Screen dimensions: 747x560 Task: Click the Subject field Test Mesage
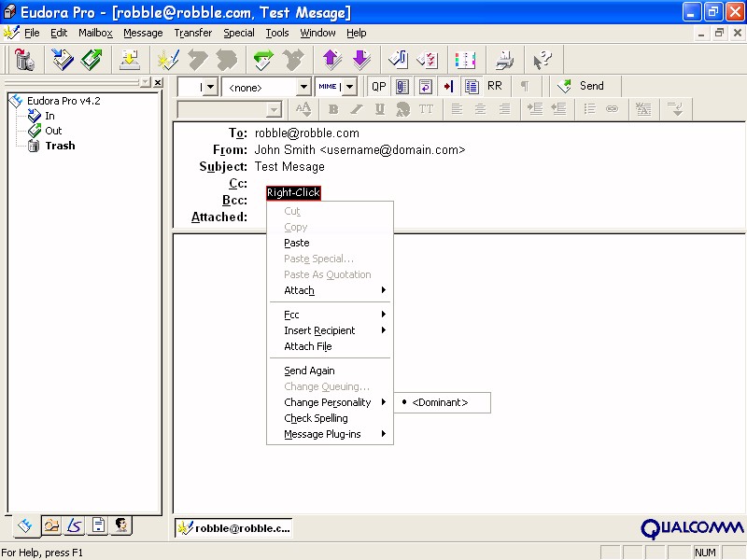click(x=289, y=167)
